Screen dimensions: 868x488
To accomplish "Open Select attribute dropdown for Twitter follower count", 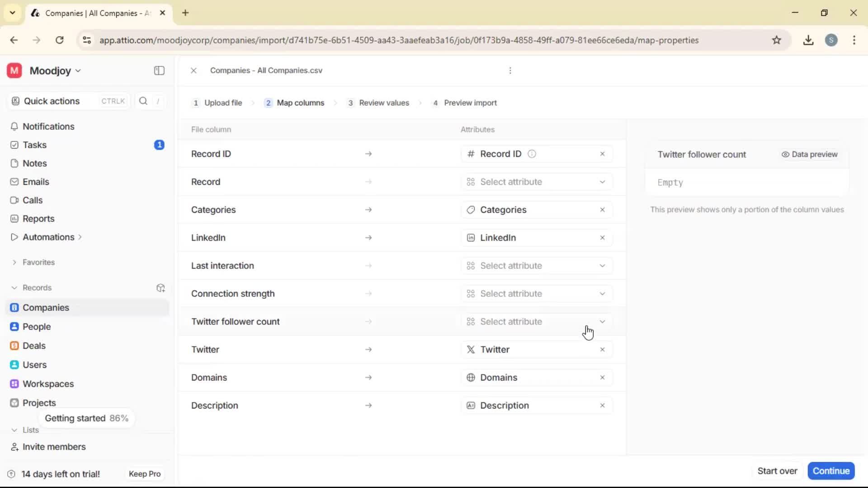I will click(x=536, y=321).
